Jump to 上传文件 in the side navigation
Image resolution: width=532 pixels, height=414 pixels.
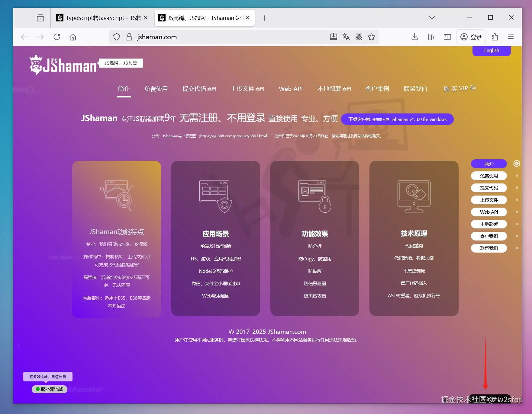[489, 200]
